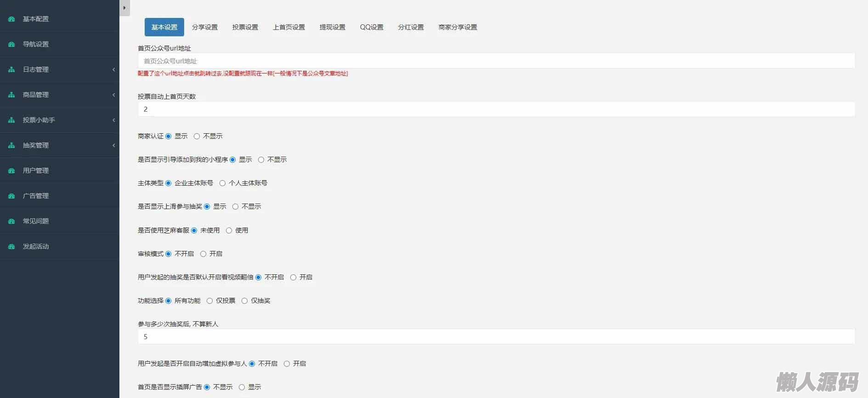The width and height of the screenshot is (868, 398).
Task: Expand the 抽奖管理 submenu chevron
Action: point(113,145)
